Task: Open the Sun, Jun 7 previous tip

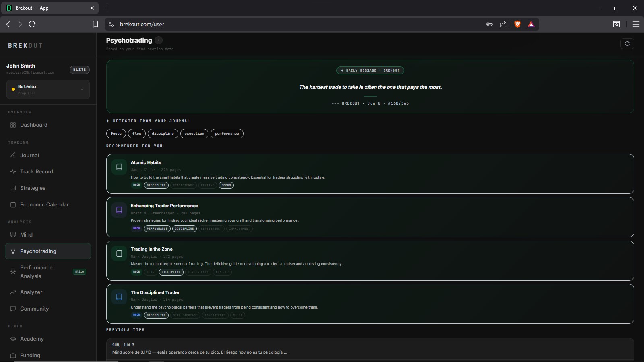Action: point(370,349)
